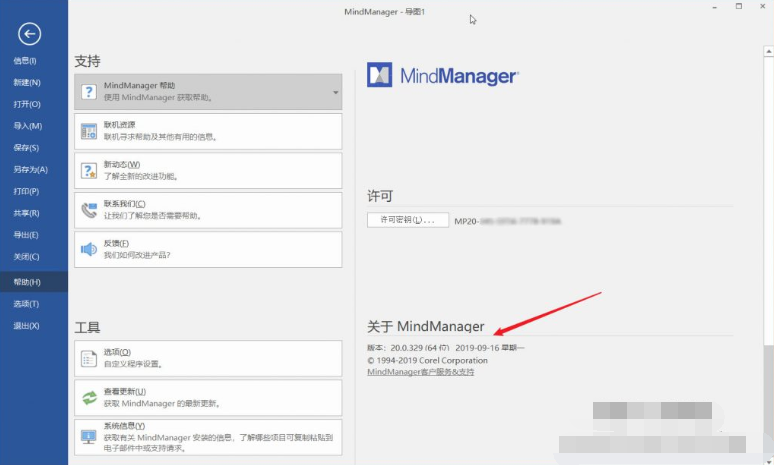Open the online resources icon
774x465 pixels.
(88, 131)
